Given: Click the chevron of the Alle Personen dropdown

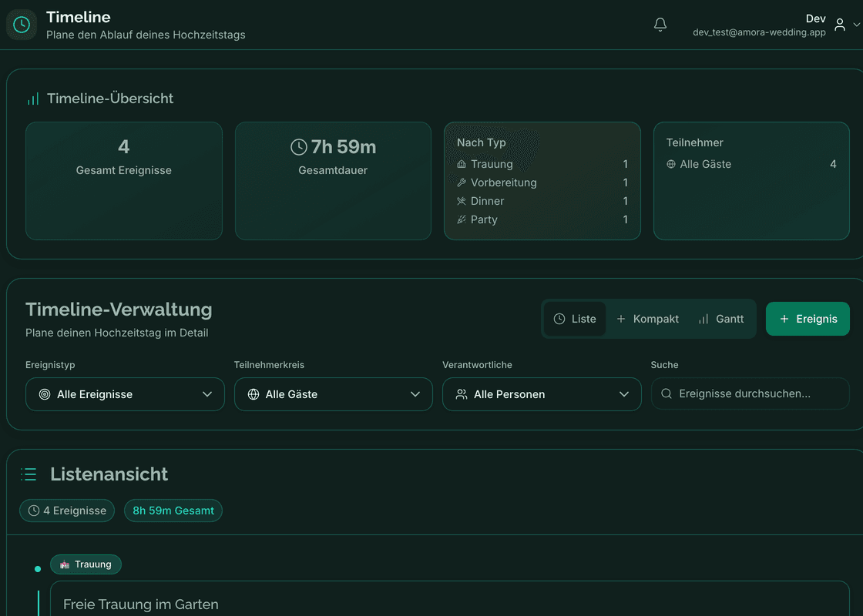Looking at the screenshot, I should click(x=623, y=394).
